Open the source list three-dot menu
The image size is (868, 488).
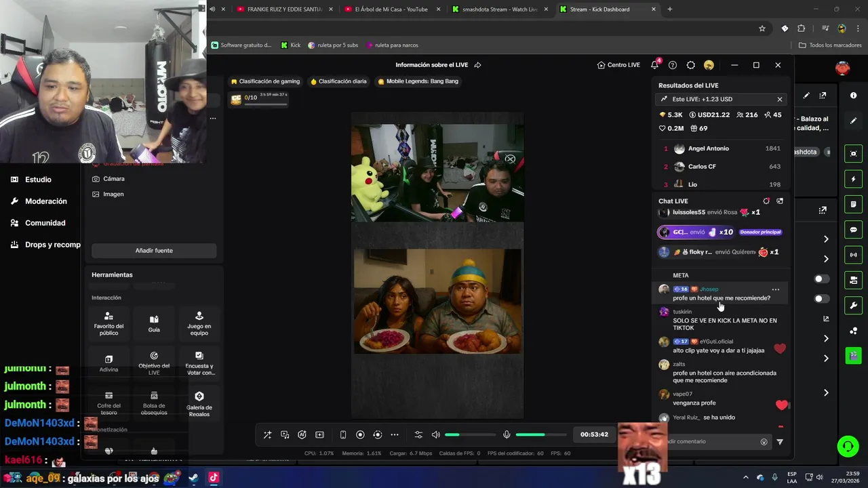(212, 118)
